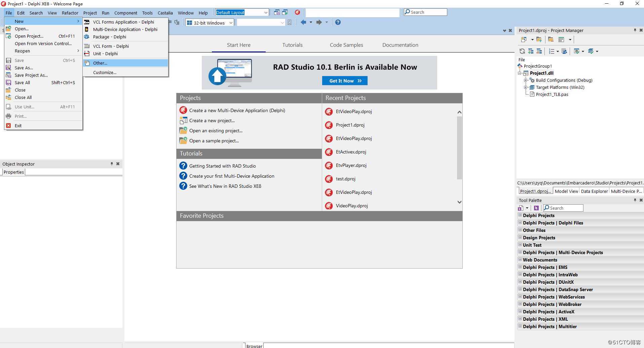This screenshot has height=348, width=644.
Task: Select Project1_TLB.pas in Project Manager
Action: coord(552,94)
